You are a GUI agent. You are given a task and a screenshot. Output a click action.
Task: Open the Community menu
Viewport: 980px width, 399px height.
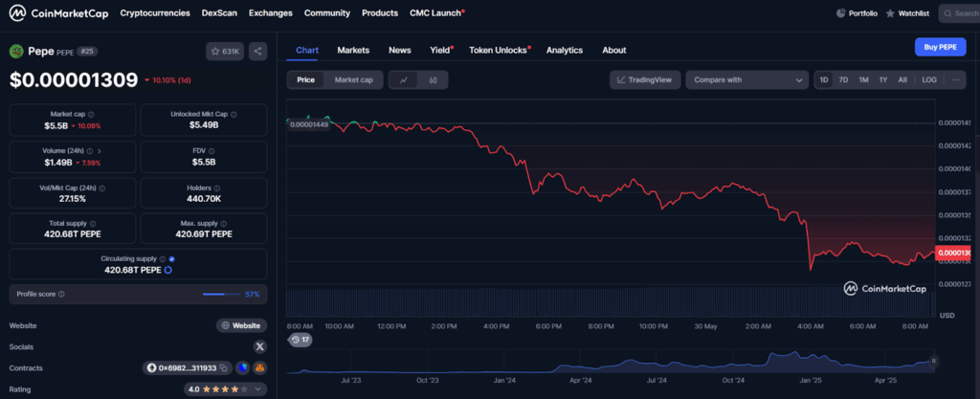tap(327, 12)
